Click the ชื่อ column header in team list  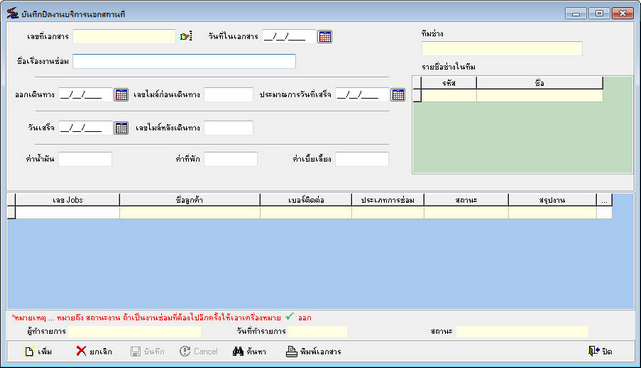click(540, 83)
